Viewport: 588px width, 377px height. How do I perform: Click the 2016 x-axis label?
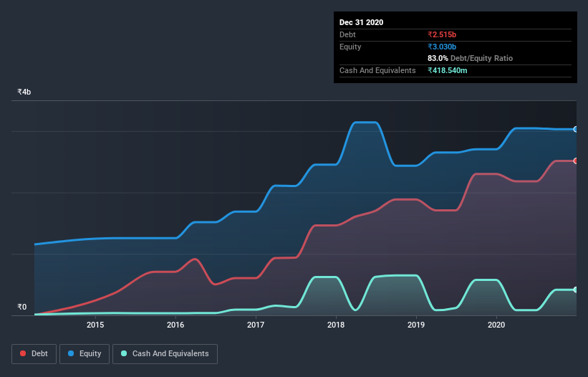(175, 325)
